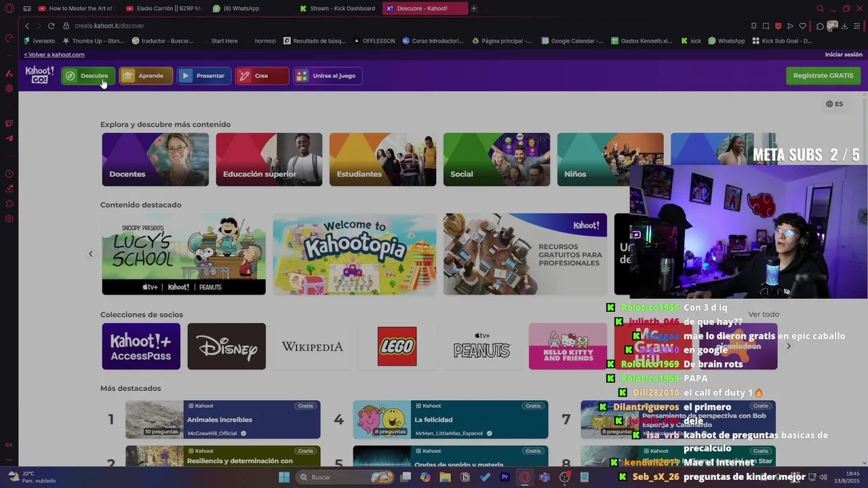Image resolution: width=868 pixels, height=488 pixels.
Task: Click the Regístrate GRATIS button
Action: click(x=823, y=75)
